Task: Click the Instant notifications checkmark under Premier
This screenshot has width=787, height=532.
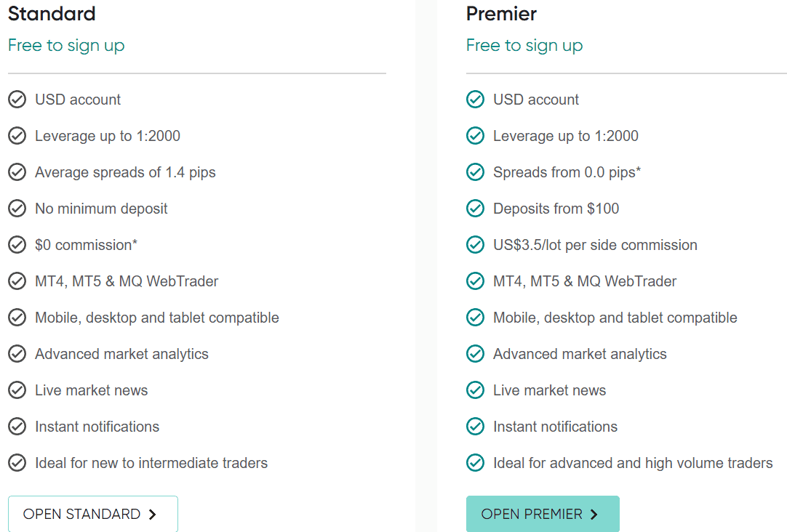Action: pyautogui.click(x=475, y=426)
